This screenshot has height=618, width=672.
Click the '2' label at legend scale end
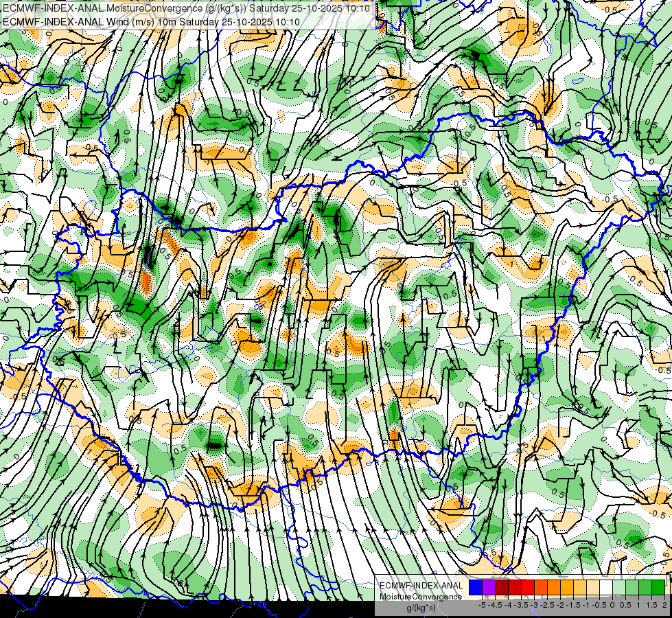click(664, 605)
